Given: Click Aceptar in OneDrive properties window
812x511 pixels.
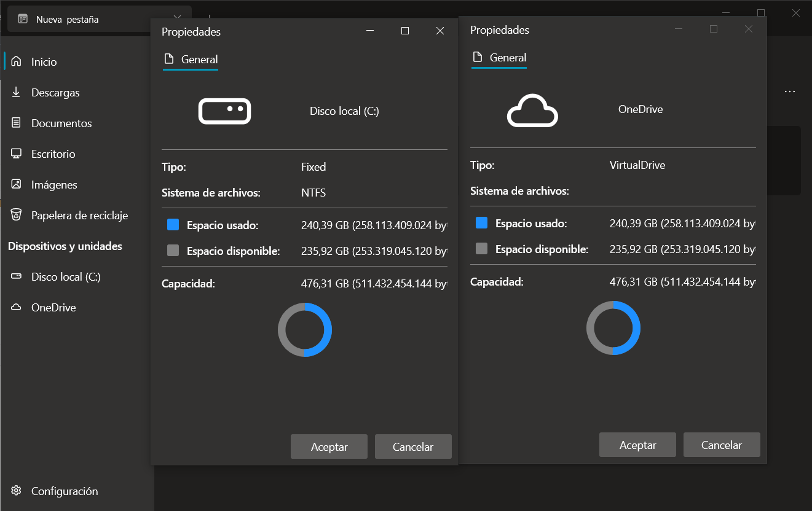Looking at the screenshot, I should point(637,445).
